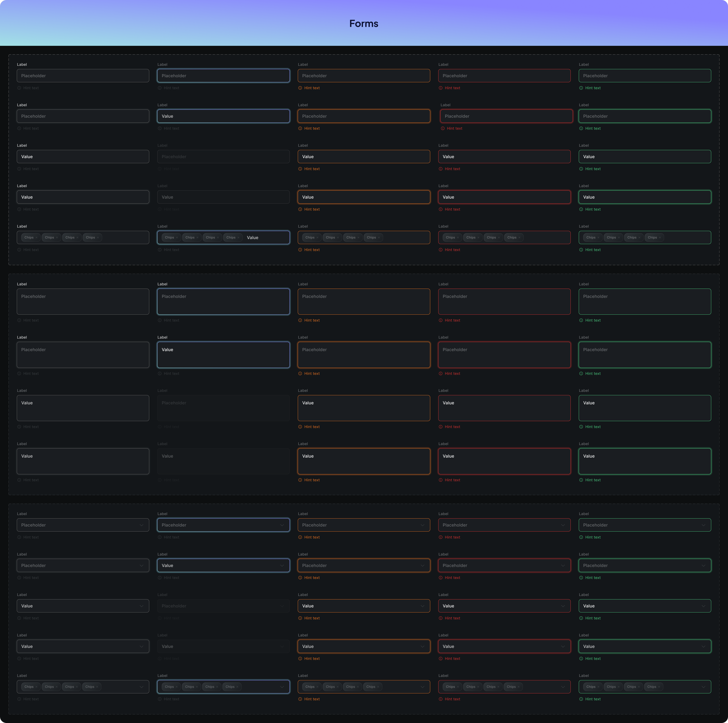The height and width of the screenshot is (723, 728).
Task: Click info icon under blue-focused Placeholder textarea
Action: coord(159,320)
